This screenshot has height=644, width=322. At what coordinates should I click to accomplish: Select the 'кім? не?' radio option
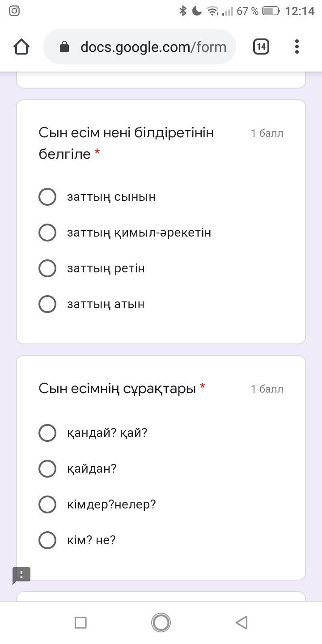click(x=47, y=540)
